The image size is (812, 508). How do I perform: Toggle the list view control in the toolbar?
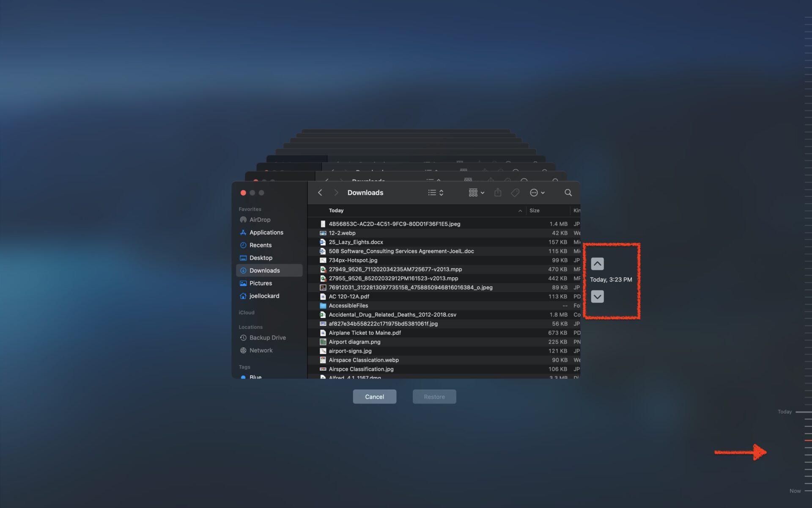[x=431, y=192]
